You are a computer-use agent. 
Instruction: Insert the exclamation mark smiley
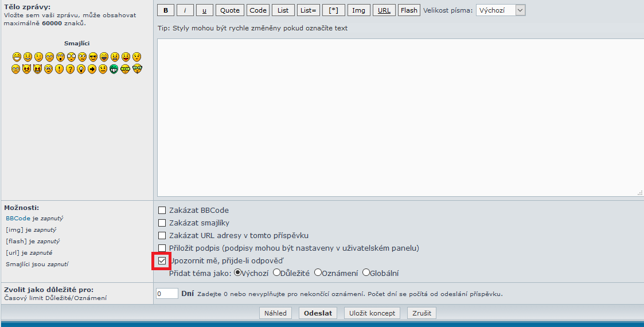60,69
